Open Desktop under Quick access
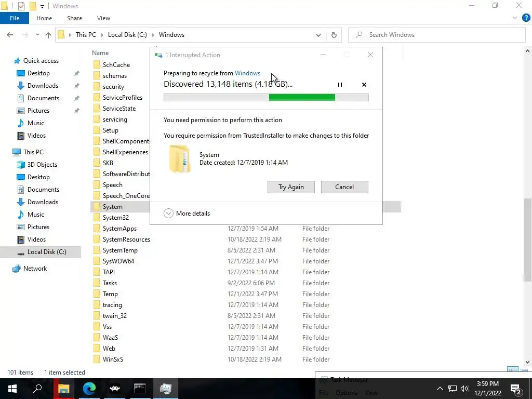This screenshot has width=532, height=399. point(38,73)
